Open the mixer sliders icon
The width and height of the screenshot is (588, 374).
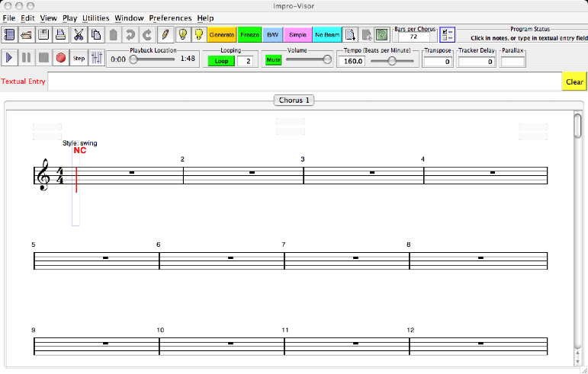click(x=97, y=57)
